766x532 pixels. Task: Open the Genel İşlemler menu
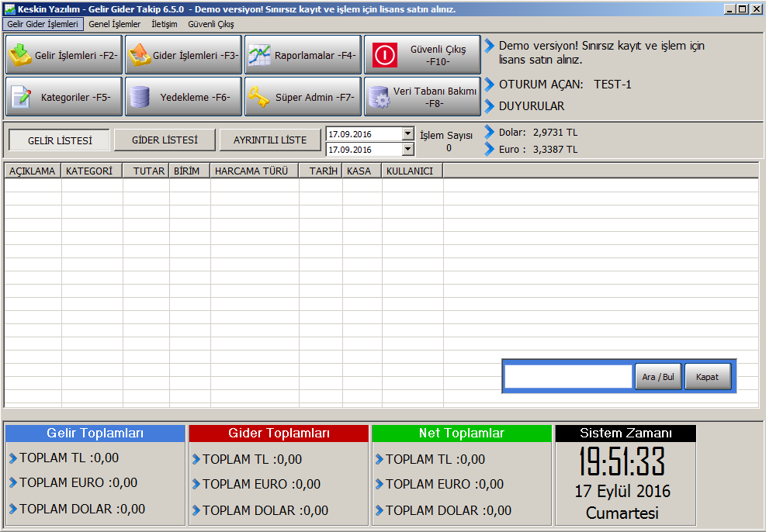tap(114, 24)
